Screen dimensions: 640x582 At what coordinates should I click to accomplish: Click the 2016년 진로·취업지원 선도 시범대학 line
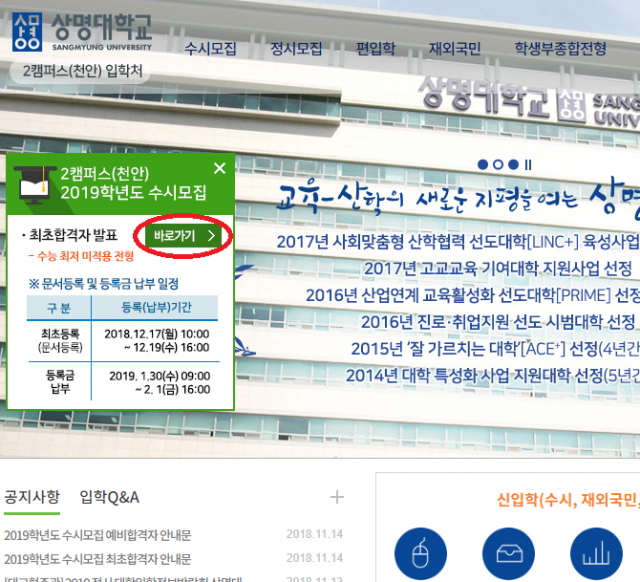tap(498, 322)
